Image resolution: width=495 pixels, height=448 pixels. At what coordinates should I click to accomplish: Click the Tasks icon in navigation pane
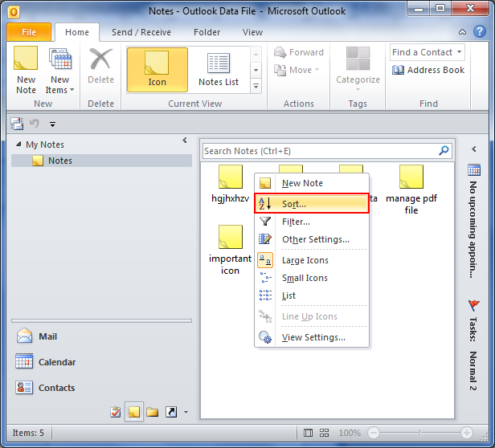116,412
